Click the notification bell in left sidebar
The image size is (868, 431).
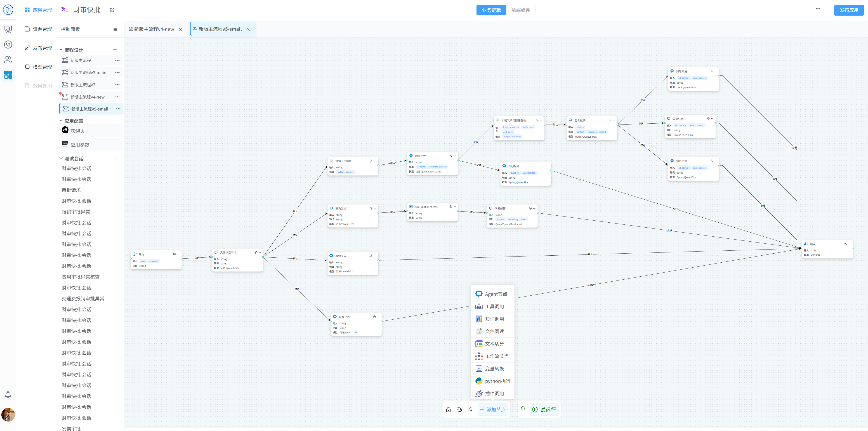tap(8, 394)
